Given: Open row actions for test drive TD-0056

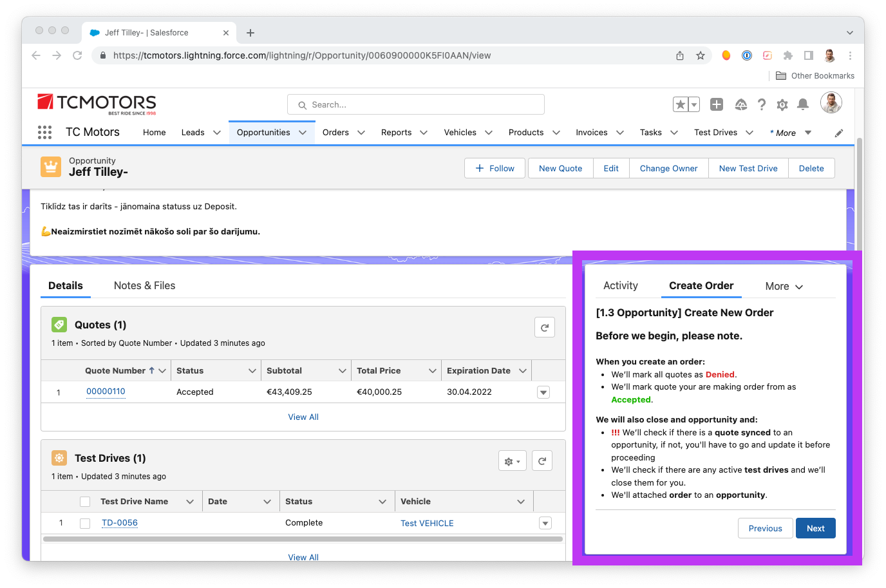Looking at the screenshot, I should (545, 523).
